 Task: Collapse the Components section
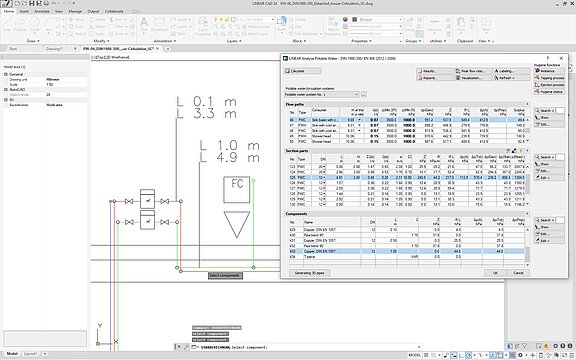click(528, 214)
